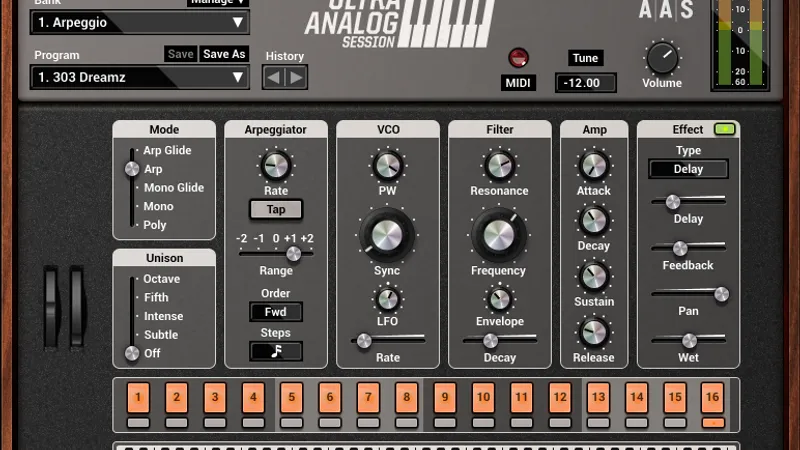Click the VCO Sync knob

pos(387,235)
